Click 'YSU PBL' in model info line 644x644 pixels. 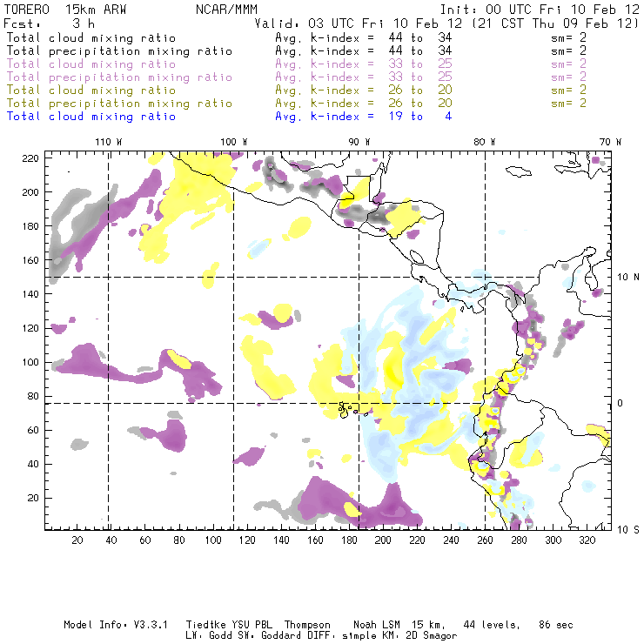click(252, 625)
